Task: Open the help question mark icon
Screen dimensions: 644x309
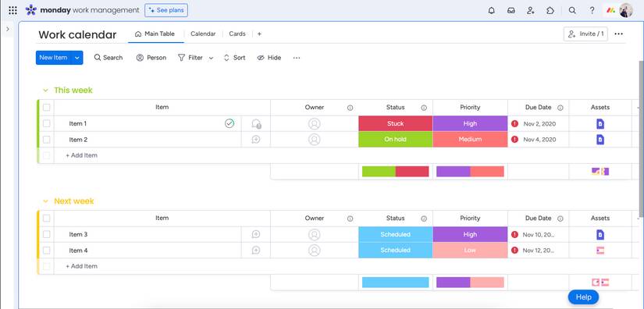Action: (592, 11)
